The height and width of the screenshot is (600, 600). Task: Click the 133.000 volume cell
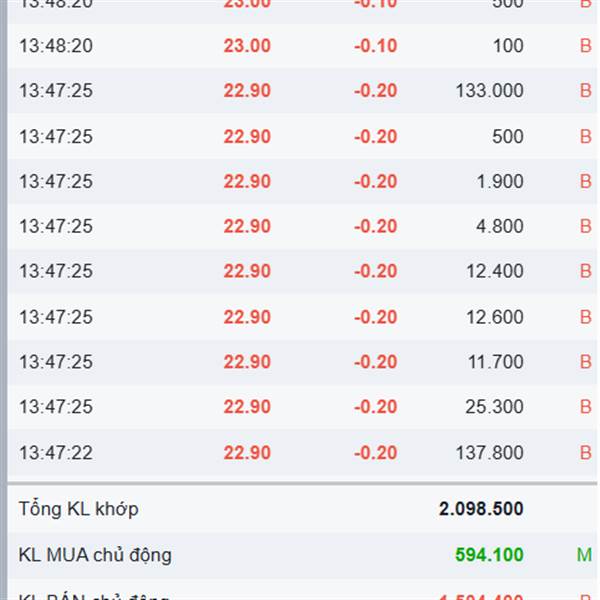(489, 91)
